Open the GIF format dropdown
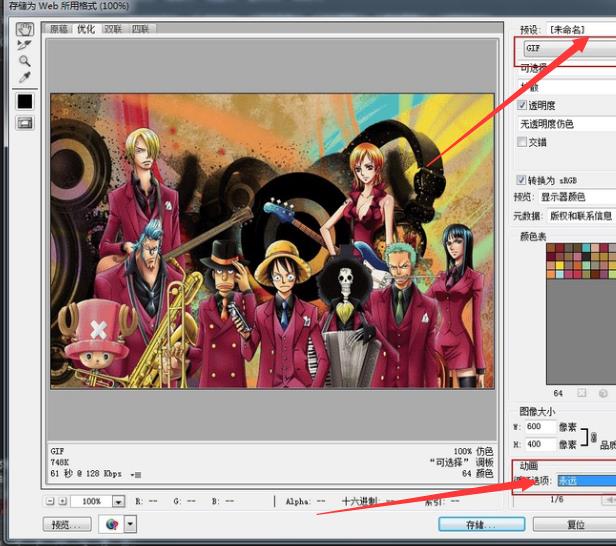This screenshot has width=616, height=546. [x=566, y=47]
